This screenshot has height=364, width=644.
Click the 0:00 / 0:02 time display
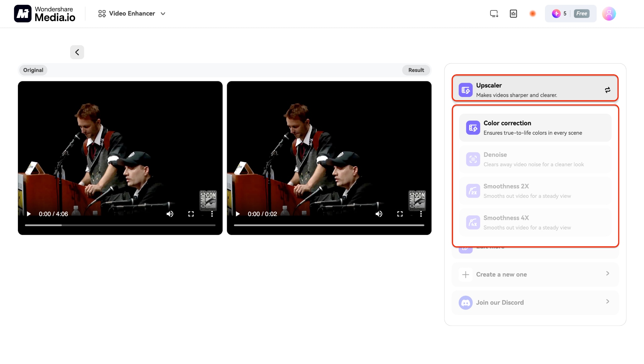tap(262, 214)
